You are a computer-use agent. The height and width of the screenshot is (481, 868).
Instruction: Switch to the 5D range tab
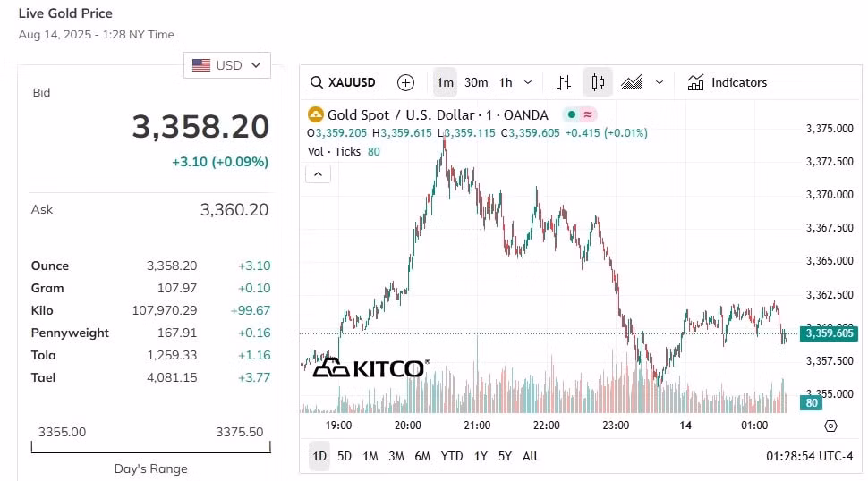click(x=345, y=456)
